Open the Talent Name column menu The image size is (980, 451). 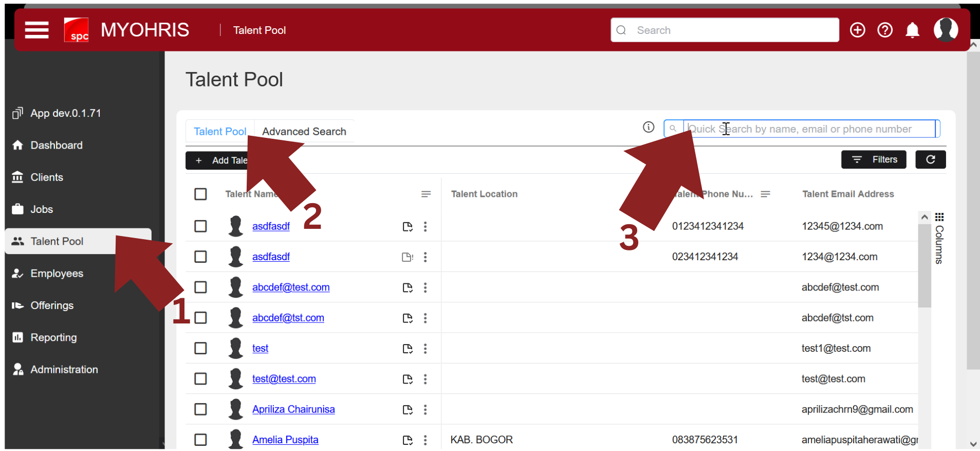coord(426,194)
